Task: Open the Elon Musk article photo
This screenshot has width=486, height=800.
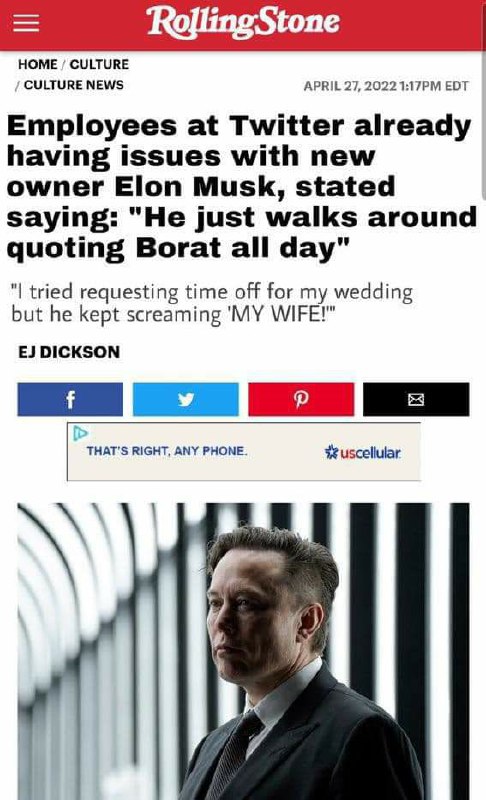Action: point(243,652)
